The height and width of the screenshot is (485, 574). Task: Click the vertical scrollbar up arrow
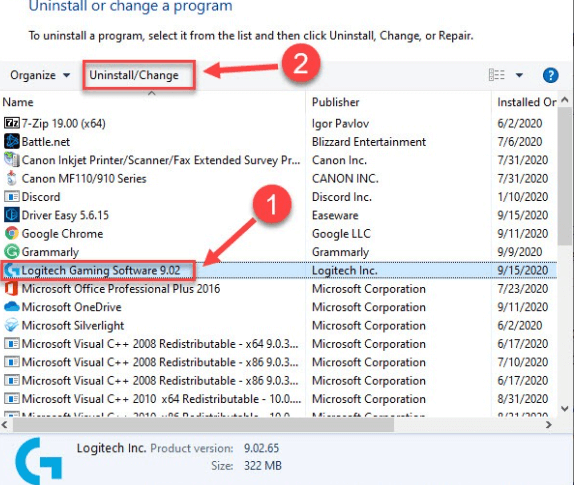pyautogui.click(x=565, y=99)
